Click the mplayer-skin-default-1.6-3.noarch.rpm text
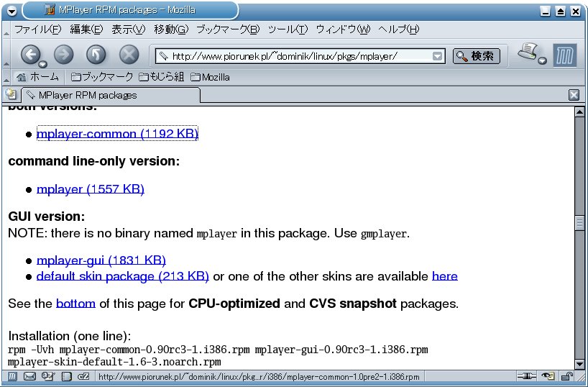This screenshot has height=387, width=588. click(x=114, y=362)
